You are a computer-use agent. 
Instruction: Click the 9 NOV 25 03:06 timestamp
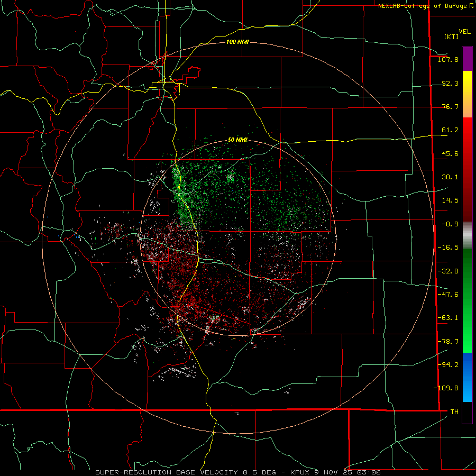[347, 472]
